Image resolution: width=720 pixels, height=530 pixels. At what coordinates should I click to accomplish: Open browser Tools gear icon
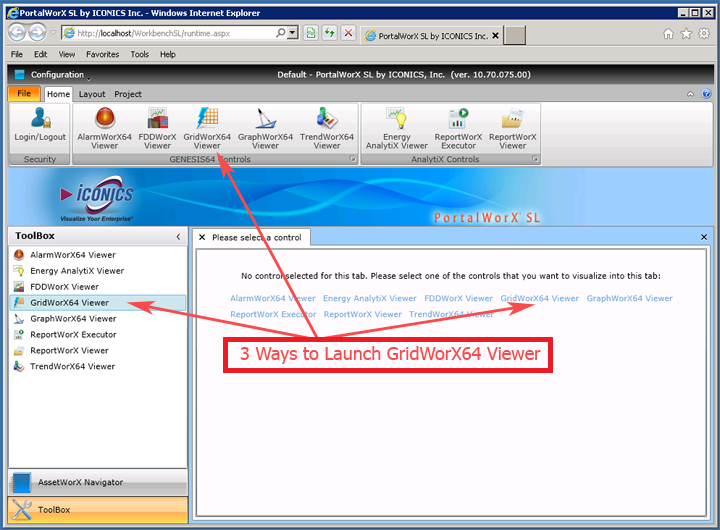[704, 34]
